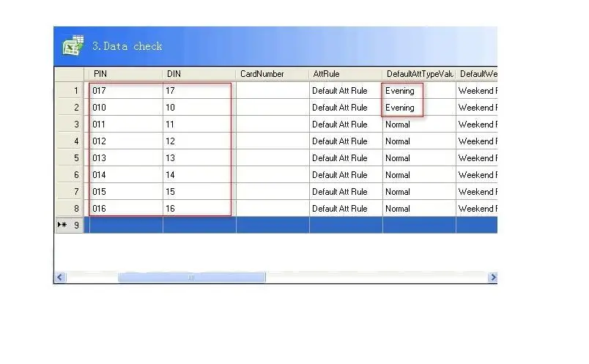
Task: Click the Data check spreadsheet icon
Action: click(x=73, y=46)
